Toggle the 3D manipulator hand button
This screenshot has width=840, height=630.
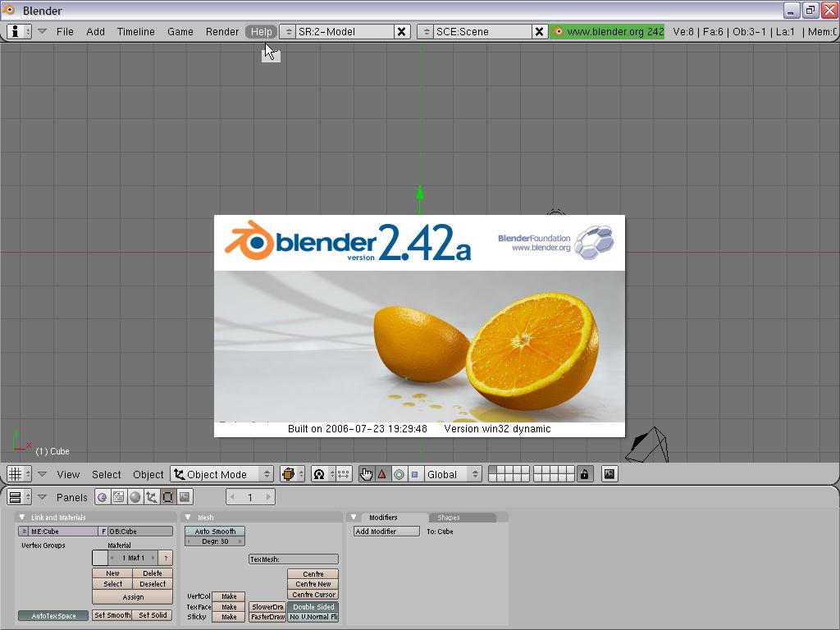[366, 474]
